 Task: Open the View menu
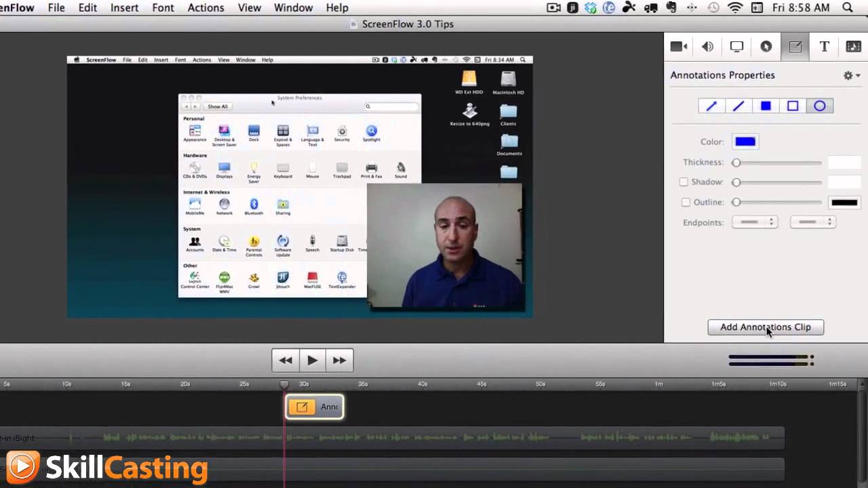[249, 7]
